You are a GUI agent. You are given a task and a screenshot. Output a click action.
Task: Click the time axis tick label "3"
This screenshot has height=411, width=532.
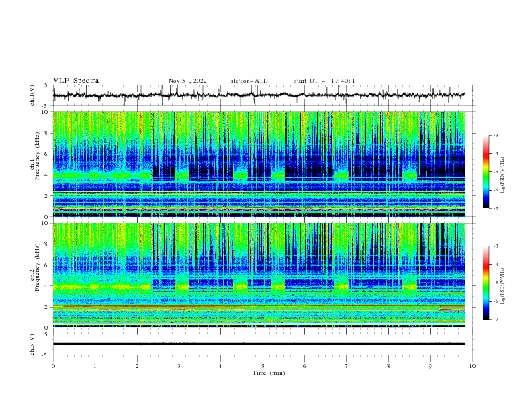click(x=179, y=366)
